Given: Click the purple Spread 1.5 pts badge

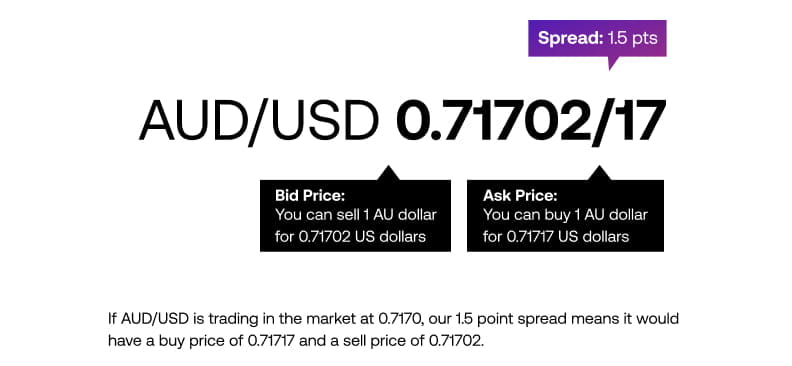Looking at the screenshot, I should (597, 38).
